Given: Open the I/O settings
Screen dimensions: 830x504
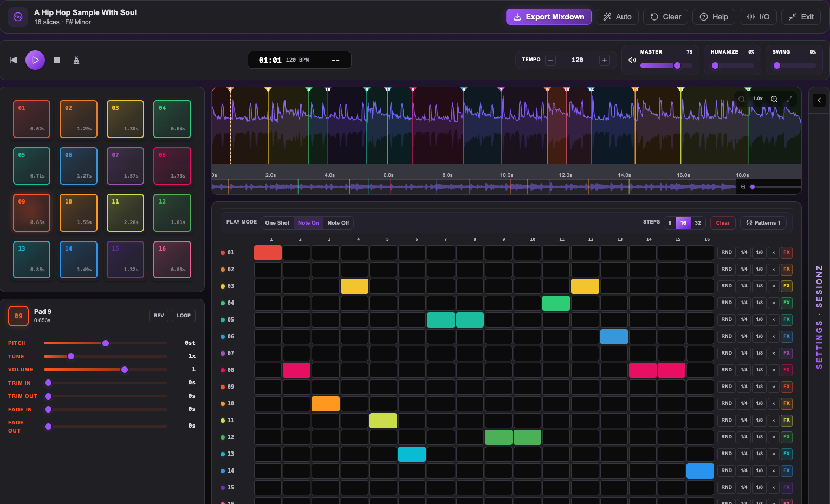Looking at the screenshot, I should pyautogui.click(x=758, y=17).
